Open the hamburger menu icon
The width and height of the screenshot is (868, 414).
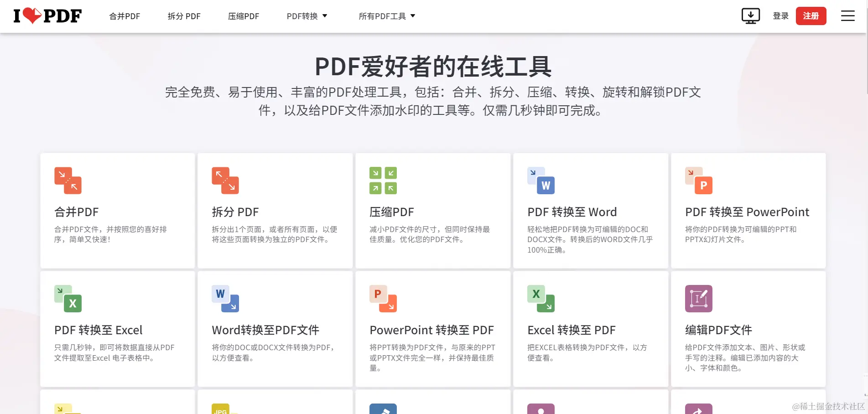[x=847, y=16]
